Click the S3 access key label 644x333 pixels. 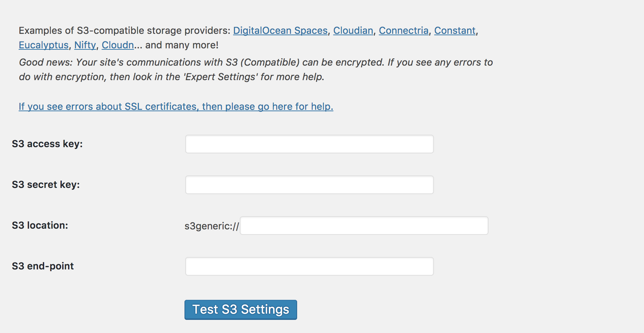47,144
